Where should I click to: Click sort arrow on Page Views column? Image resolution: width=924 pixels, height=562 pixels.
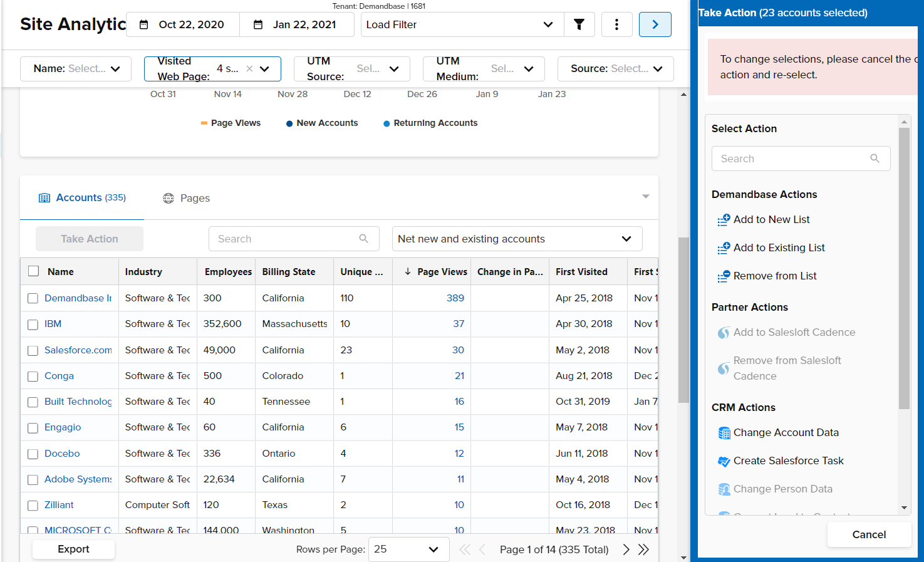tap(408, 271)
